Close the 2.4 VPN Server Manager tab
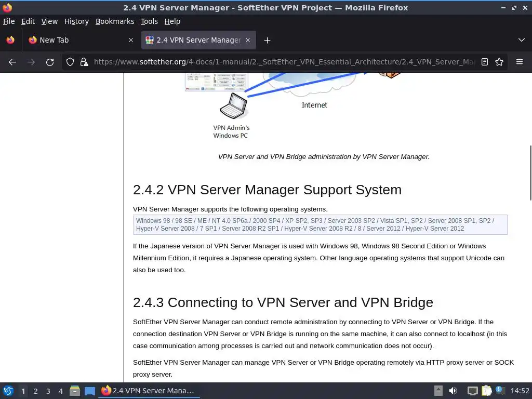 pos(248,40)
